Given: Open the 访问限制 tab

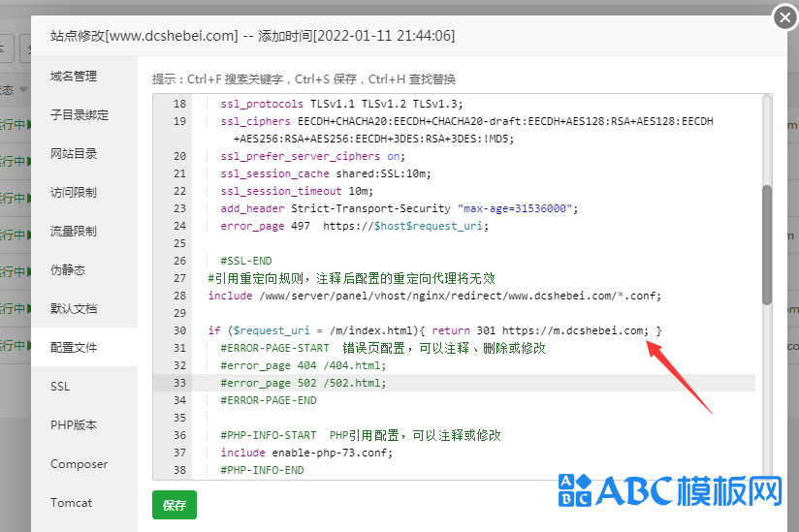Looking at the screenshot, I should (x=74, y=193).
